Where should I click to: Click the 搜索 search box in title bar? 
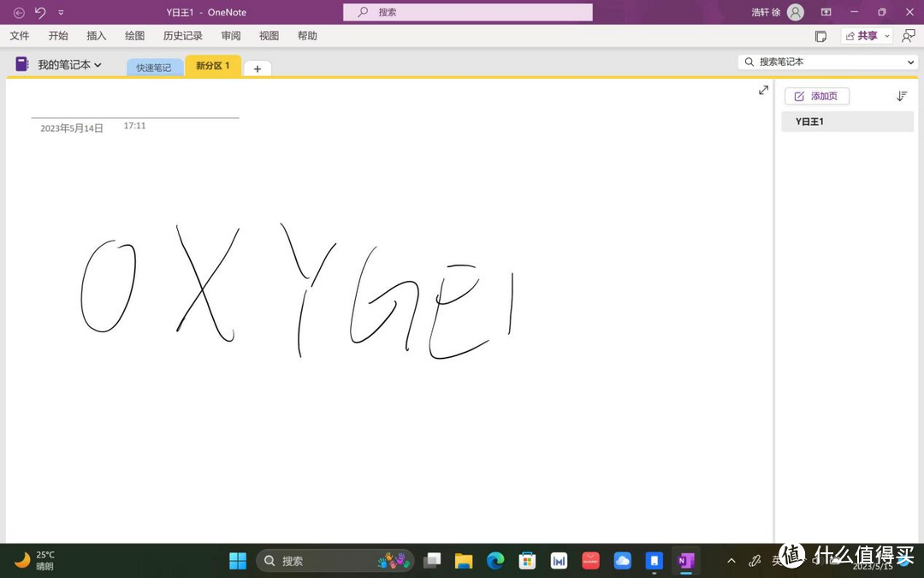point(468,12)
